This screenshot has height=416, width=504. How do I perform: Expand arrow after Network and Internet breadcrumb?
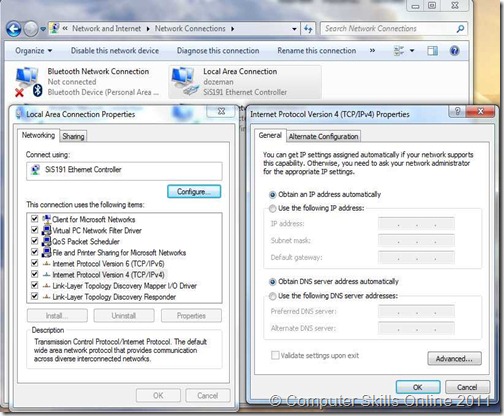(x=148, y=29)
